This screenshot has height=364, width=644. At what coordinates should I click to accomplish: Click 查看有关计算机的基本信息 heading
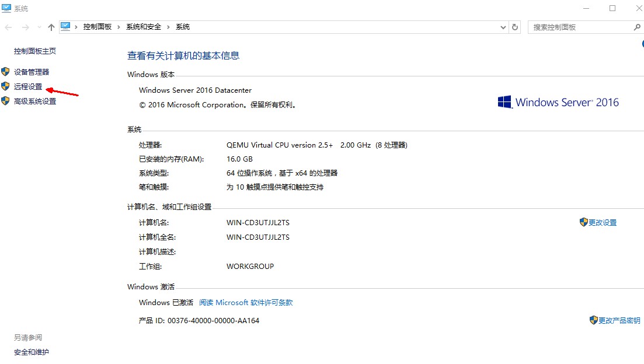(x=183, y=55)
